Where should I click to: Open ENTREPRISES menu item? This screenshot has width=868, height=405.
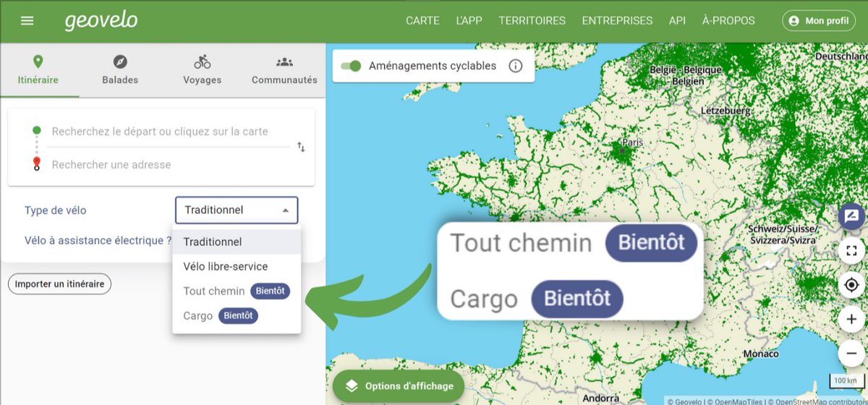tap(617, 21)
